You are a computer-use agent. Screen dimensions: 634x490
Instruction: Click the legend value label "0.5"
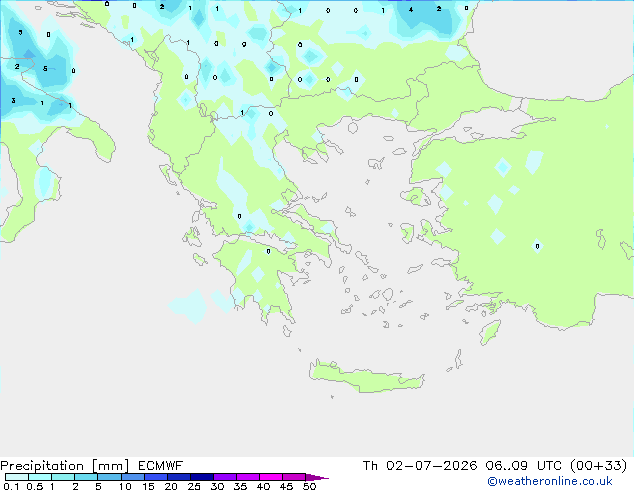pos(35,486)
